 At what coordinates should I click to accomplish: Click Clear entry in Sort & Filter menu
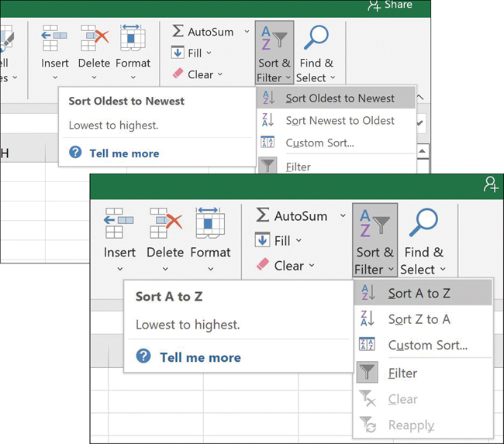coord(423,399)
